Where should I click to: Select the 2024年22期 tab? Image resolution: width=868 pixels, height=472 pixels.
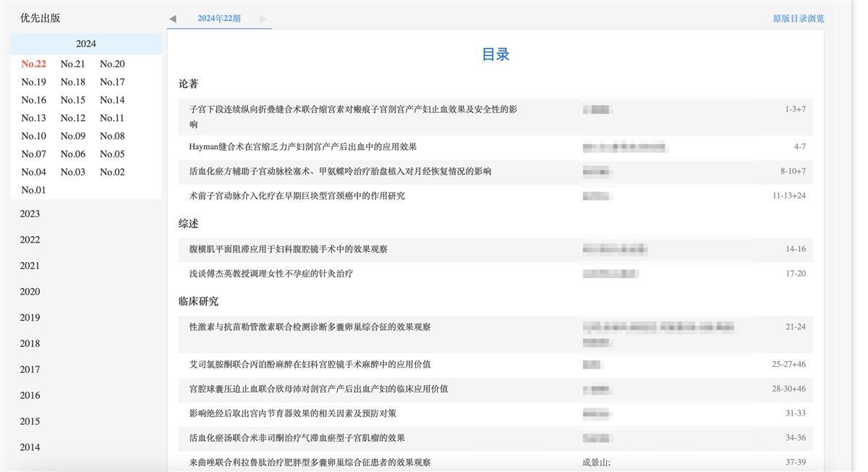[218, 19]
